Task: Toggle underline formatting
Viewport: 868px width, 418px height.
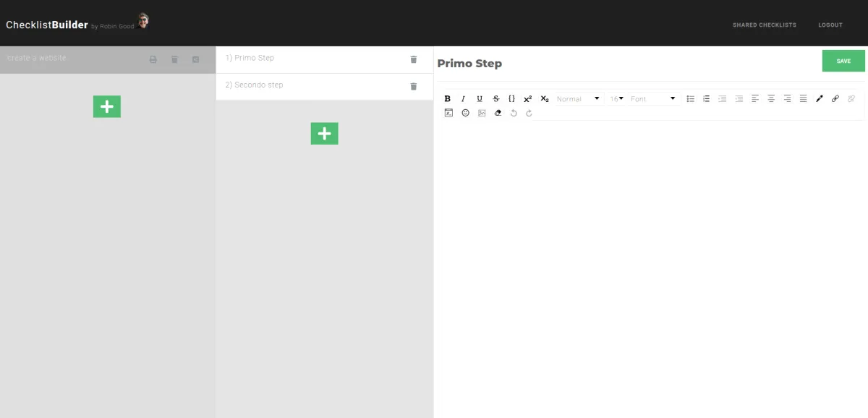Action: (480, 98)
